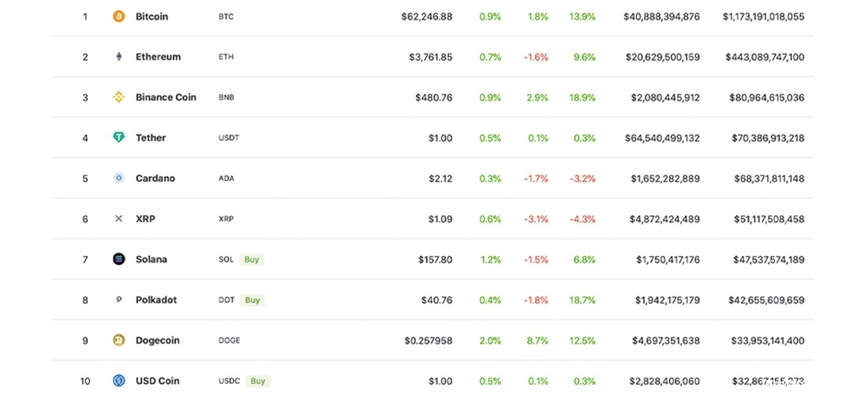
Task: Click the Polkadot logo icon
Action: [x=119, y=300]
